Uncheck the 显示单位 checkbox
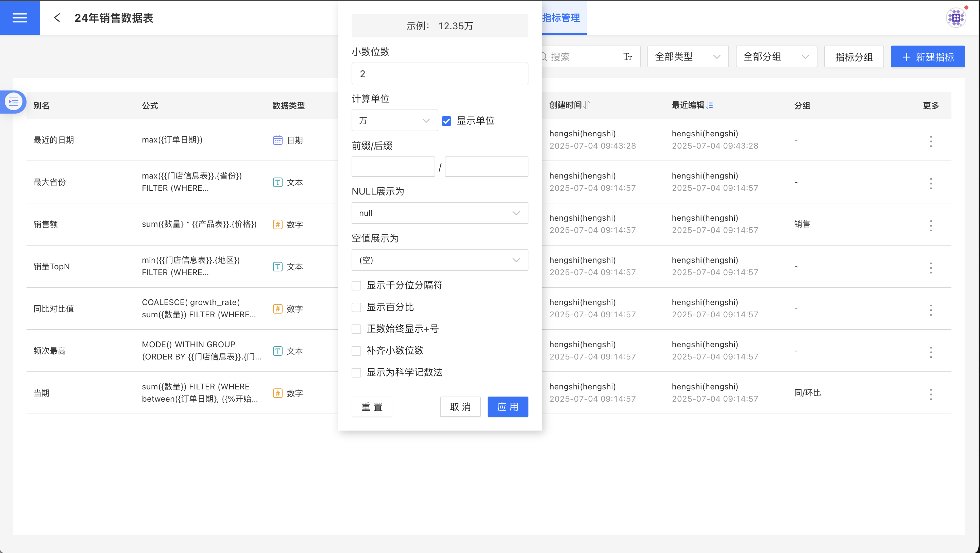The image size is (980, 553). click(x=446, y=121)
